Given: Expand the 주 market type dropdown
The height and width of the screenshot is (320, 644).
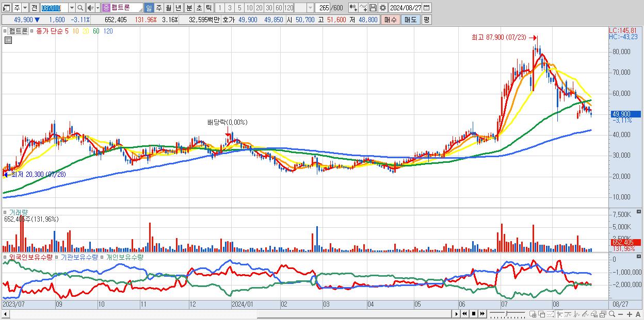Looking at the screenshot, I should click(25, 8).
